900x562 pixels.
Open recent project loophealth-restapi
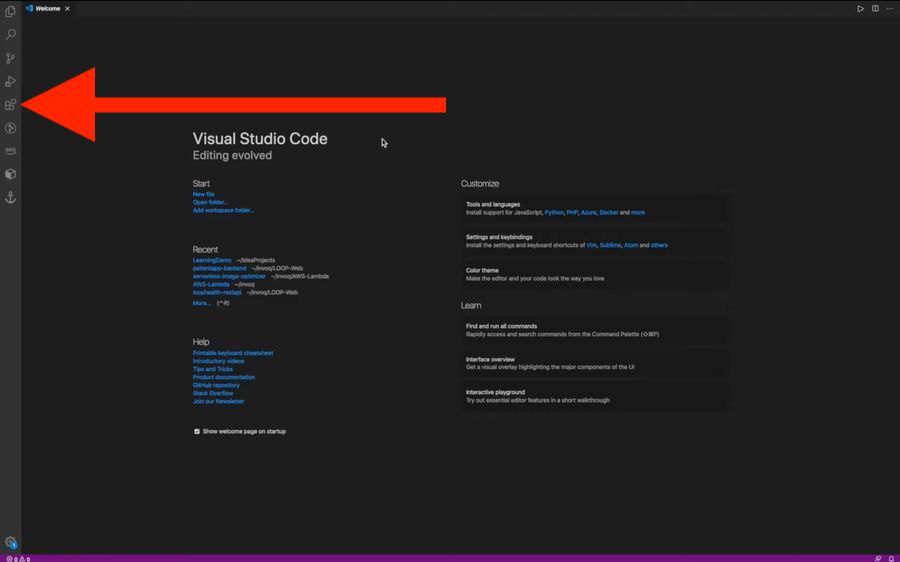(x=217, y=292)
